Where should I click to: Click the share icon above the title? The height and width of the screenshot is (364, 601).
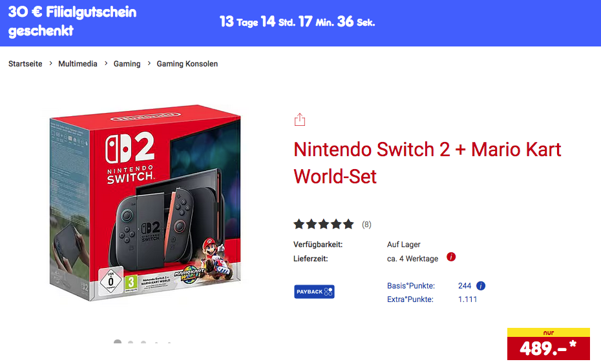click(x=299, y=120)
